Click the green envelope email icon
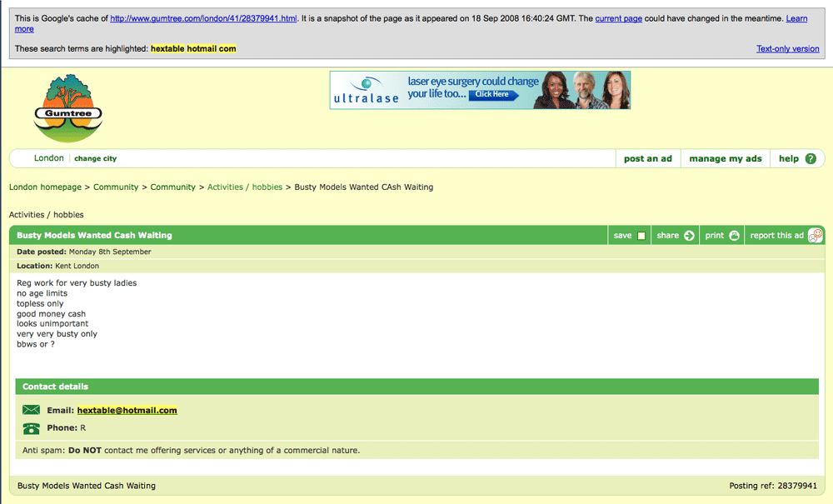 coord(32,410)
